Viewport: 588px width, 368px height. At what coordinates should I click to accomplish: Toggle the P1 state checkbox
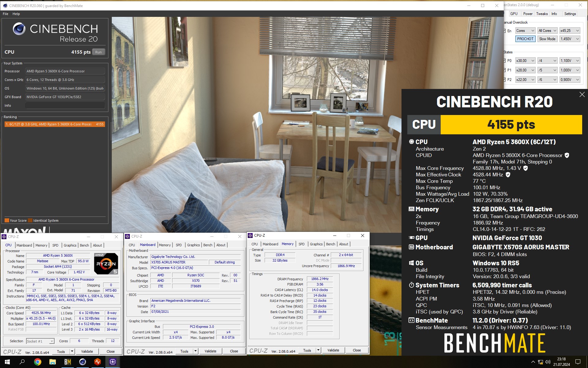tap(505, 70)
